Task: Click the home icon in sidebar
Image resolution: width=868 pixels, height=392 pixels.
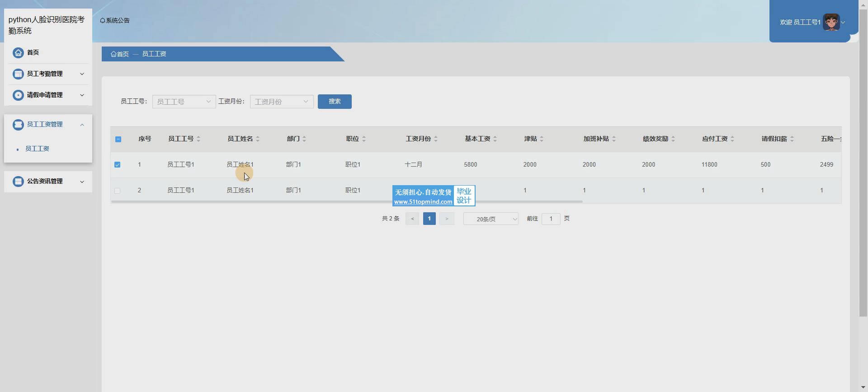Action: coord(18,53)
